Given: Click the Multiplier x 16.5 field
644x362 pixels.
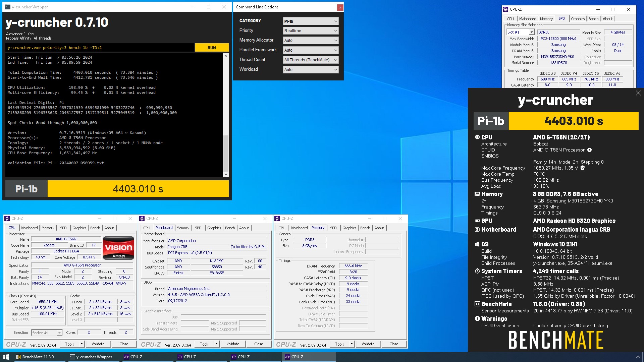Looking at the screenshot, I should click(48, 308).
